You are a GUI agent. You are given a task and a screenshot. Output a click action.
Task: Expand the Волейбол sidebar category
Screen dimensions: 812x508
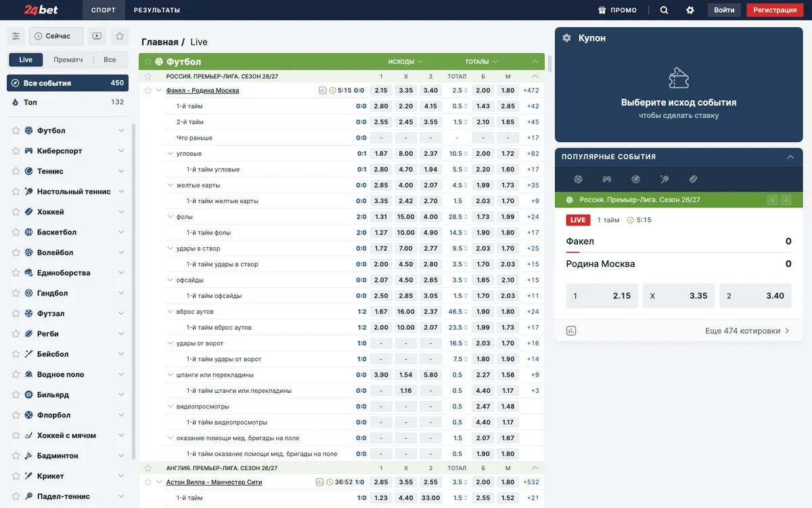point(121,253)
